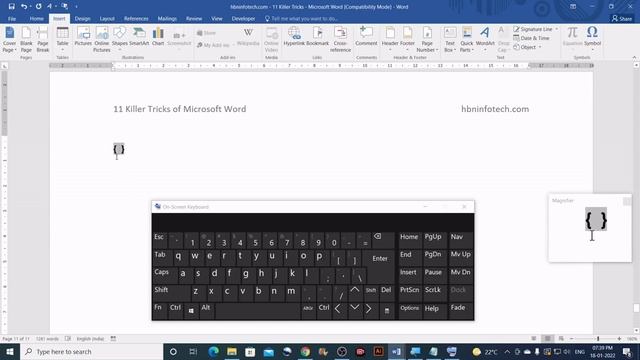Undo the last action
640x360 pixels.
24,7
